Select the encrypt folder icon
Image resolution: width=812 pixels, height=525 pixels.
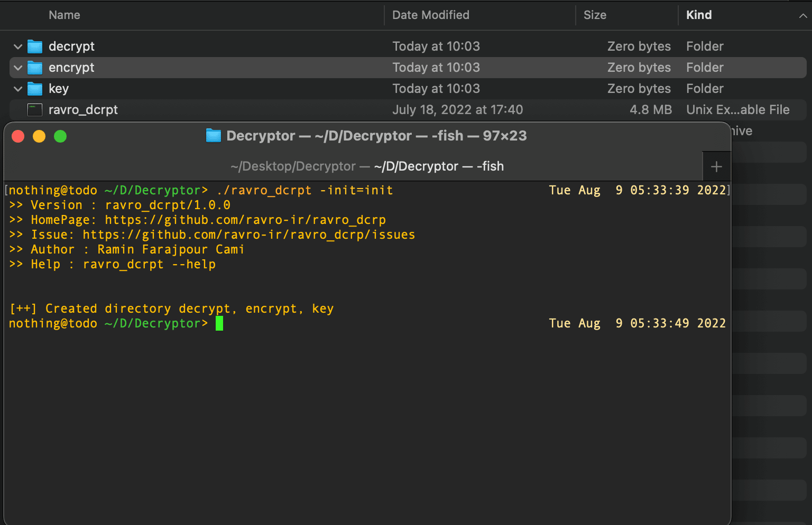tap(35, 68)
